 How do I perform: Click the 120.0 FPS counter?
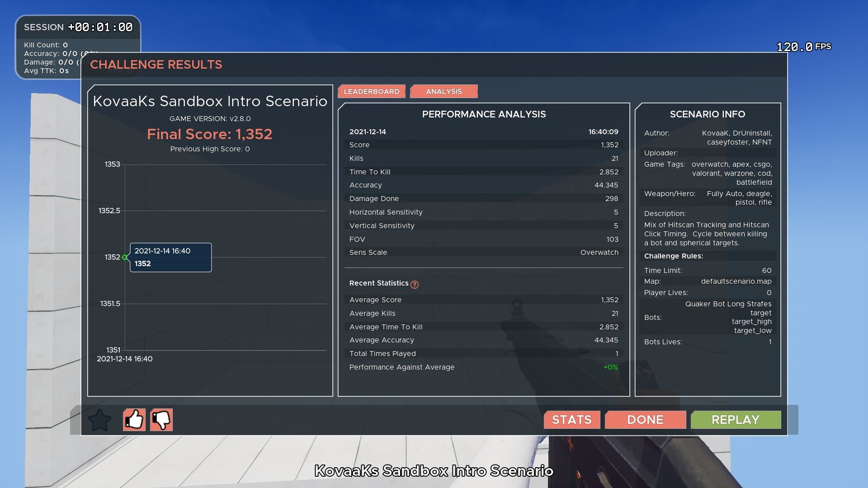click(804, 47)
